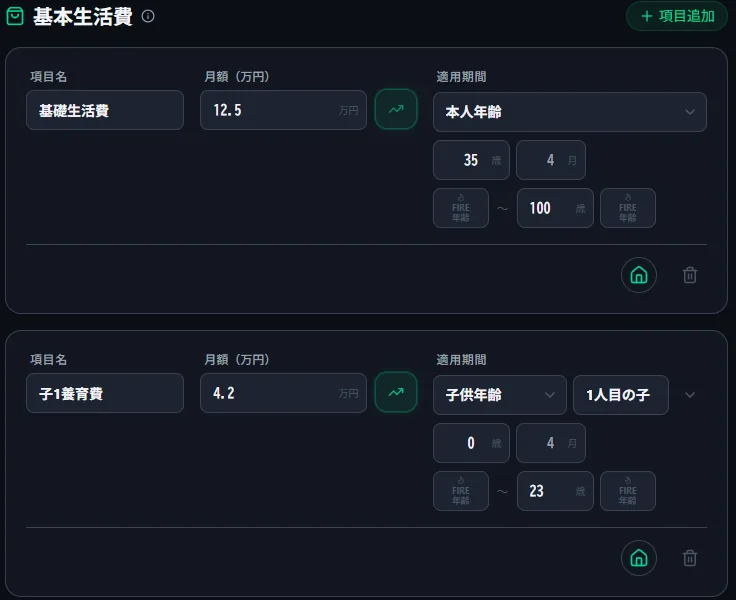Set start to FIRE年齢 for 基礎生活費
The image size is (736, 600).
pyautogui.click(x=460, y=208)
